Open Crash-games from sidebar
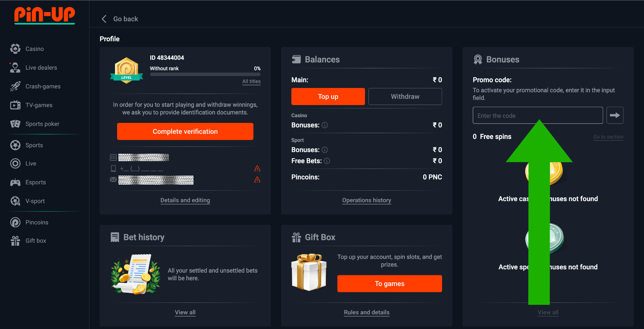The width and height of the screenshot is (644, 329). (x=43, y=87)
